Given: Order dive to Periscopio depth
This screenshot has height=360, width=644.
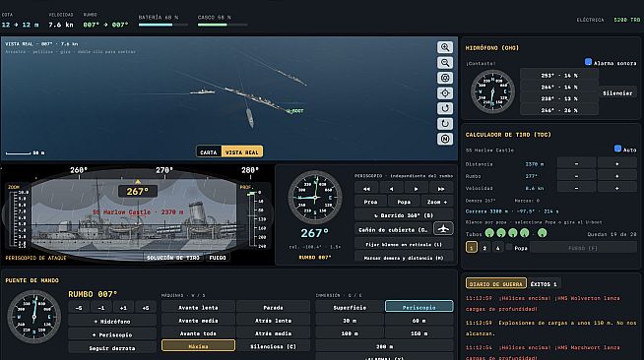Looking at the screenshot, I should [419, 307].
